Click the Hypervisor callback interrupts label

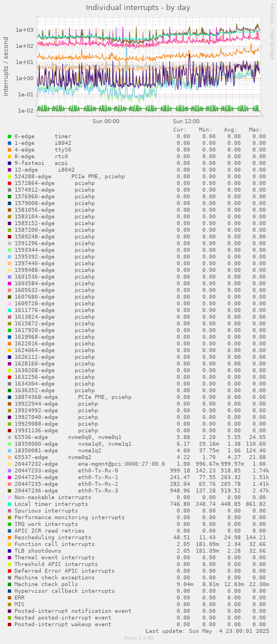tap(65, 591)
